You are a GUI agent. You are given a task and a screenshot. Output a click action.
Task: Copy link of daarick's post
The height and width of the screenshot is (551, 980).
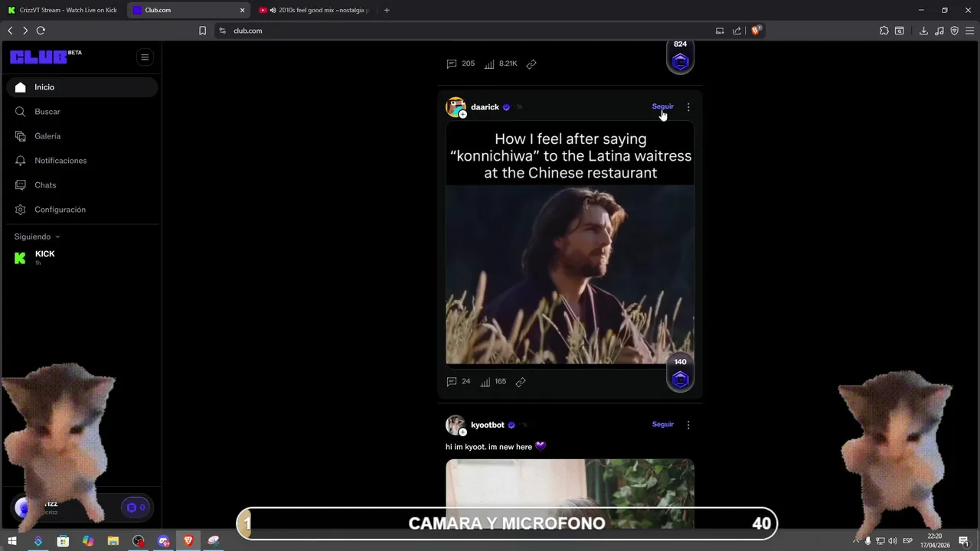521,382
